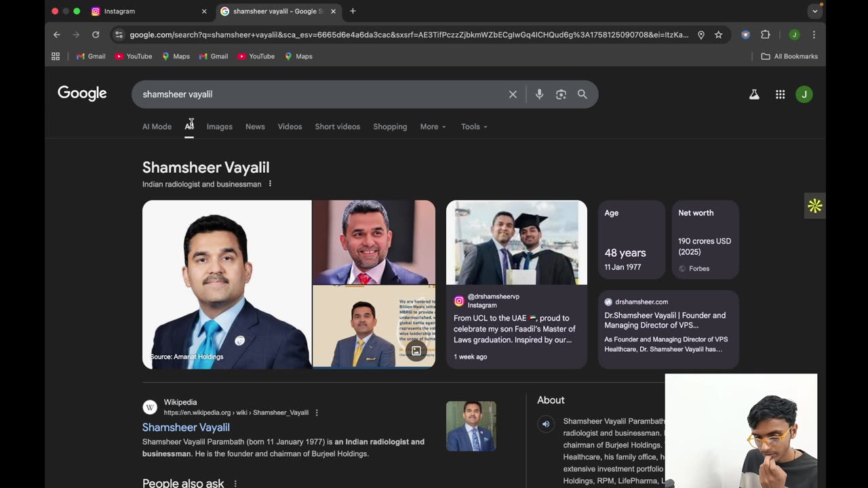Click the People also ask heading
This screenshot has width=868, height=488.
pyautogui.click(x=183, y=483)
